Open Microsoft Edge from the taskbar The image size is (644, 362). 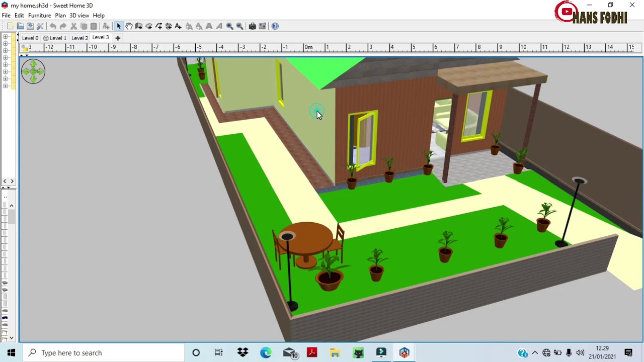[266, 353]
